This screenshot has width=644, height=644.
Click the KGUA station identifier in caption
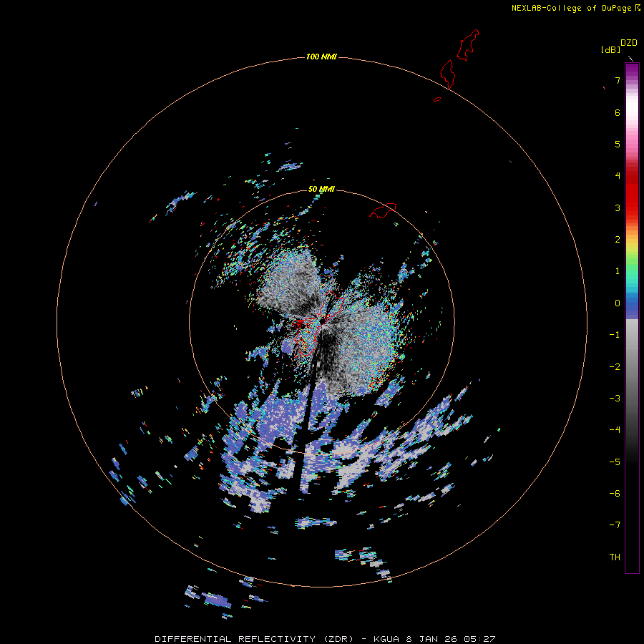(386, 639)
